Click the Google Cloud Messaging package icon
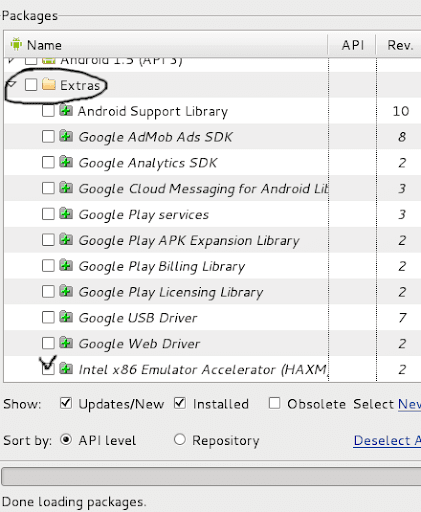The height and width of the screenshot is (512, 421). coord(66,188)
